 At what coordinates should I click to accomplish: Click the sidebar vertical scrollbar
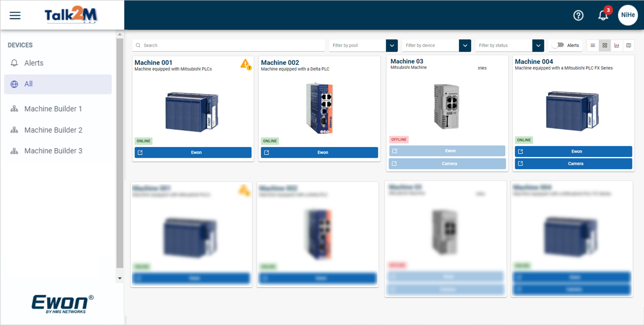click(120, 153)
